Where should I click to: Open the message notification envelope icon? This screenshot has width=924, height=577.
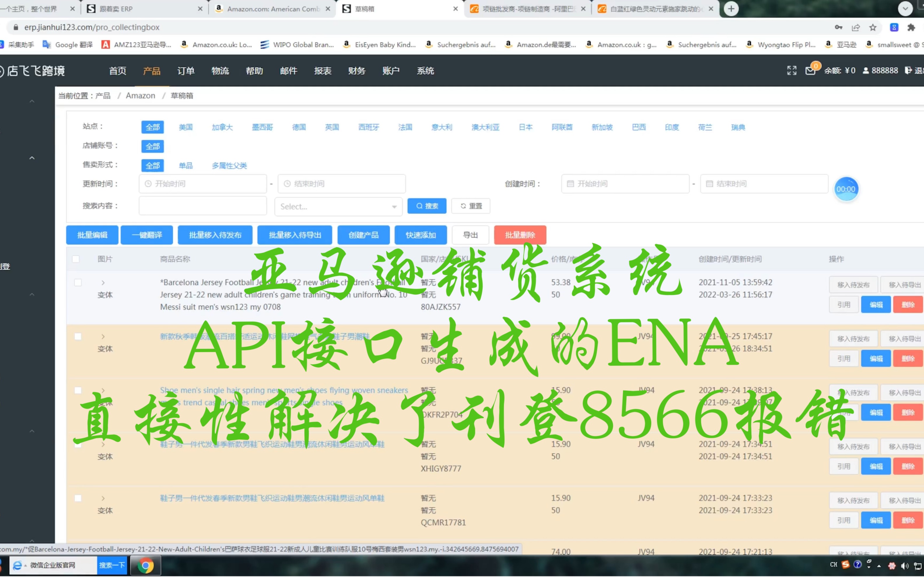tap(811, 71)
